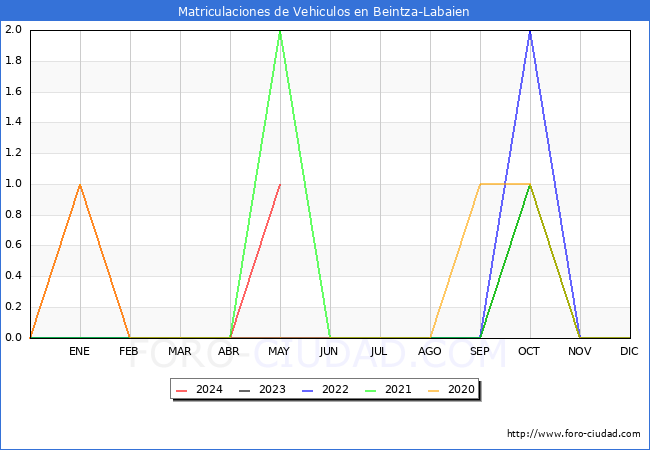Click the AGO month axis label
The image size is (650, 450).
[x=429, y=351]
